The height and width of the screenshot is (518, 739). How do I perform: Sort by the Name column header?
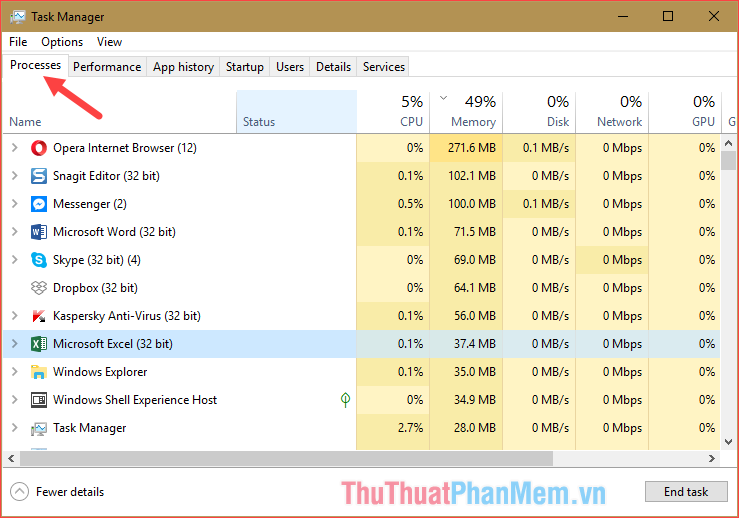[119, 112]
